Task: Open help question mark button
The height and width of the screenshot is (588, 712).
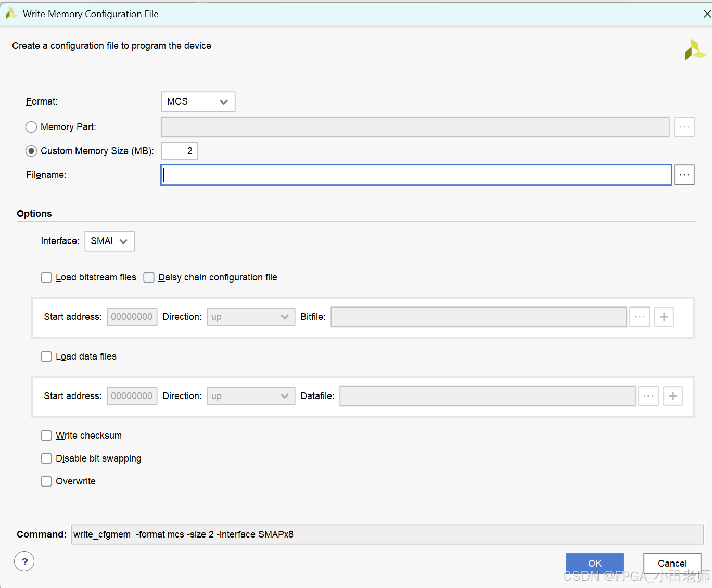Action: pyautogui.click(x=24, y=561)
